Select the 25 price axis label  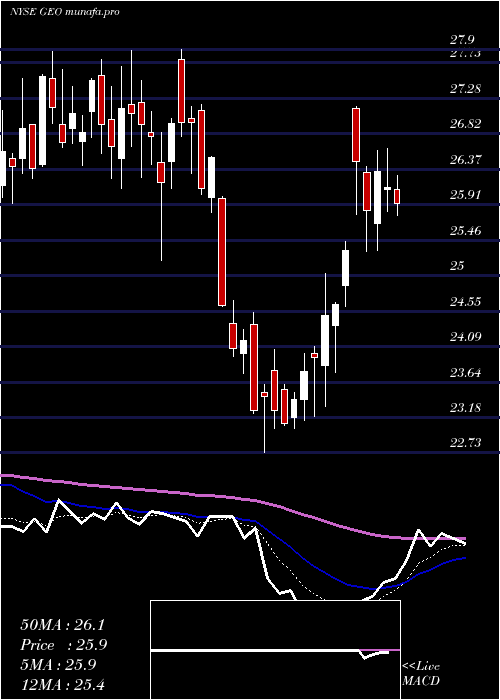click(457, 266)
